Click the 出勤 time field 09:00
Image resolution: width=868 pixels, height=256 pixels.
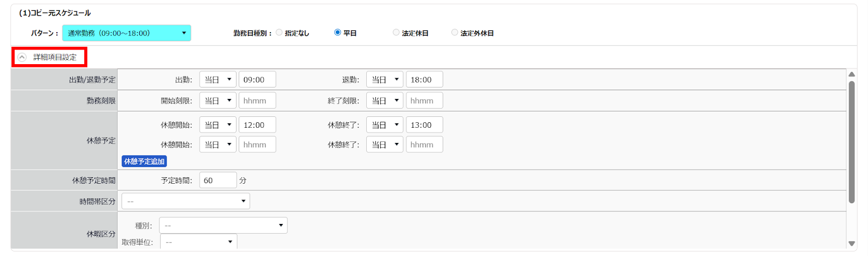257,79
